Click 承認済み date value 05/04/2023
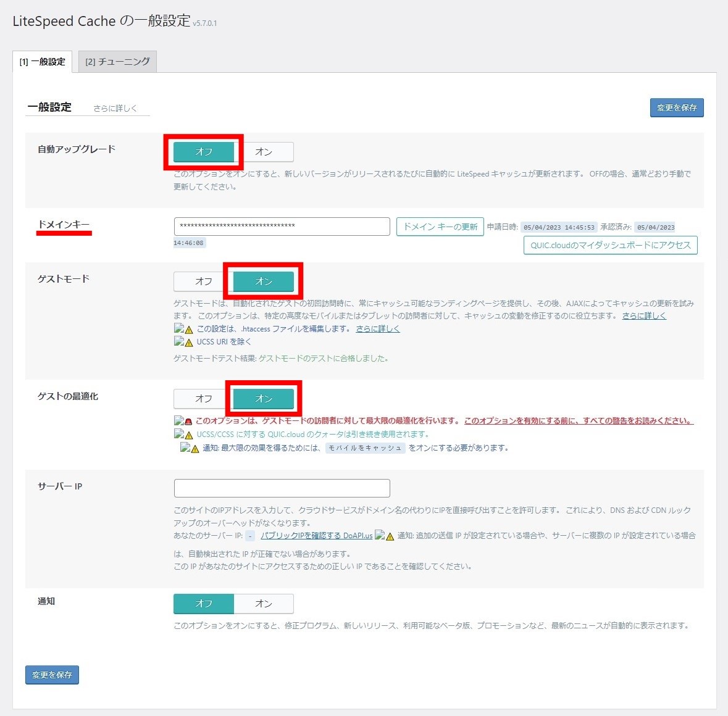Screen dimensions: 728x716 pos(656,227)
